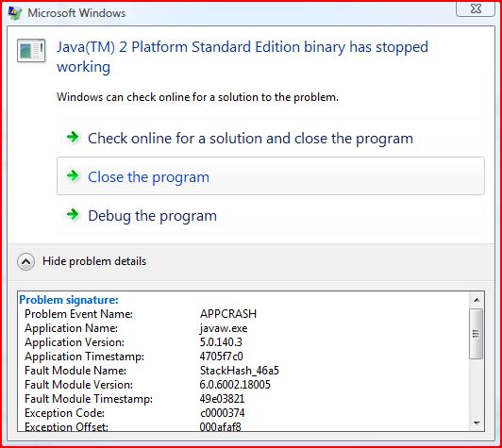Screen dimensions: 502x448
Task: Click the Java application icon near the heading
Action: (31, 51)
